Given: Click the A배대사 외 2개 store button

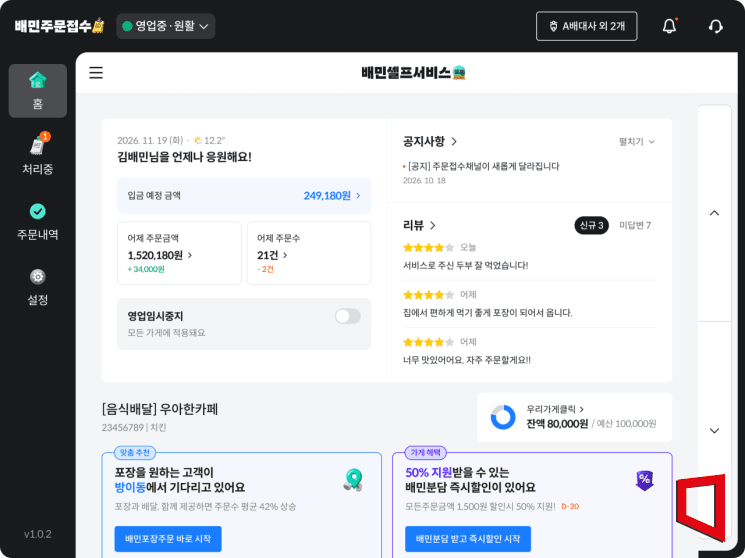Looking at the screenshot, I should click(586, 26).
